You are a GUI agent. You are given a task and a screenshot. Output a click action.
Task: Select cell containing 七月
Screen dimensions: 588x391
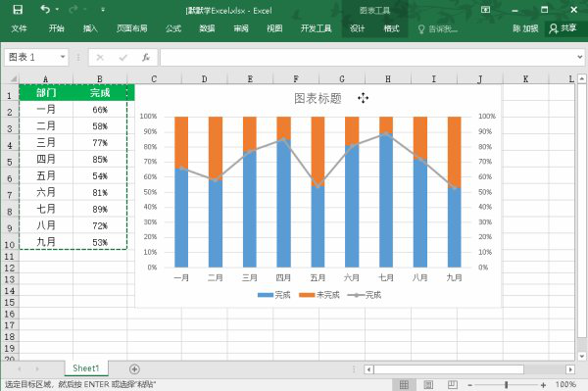coord(46,209)
